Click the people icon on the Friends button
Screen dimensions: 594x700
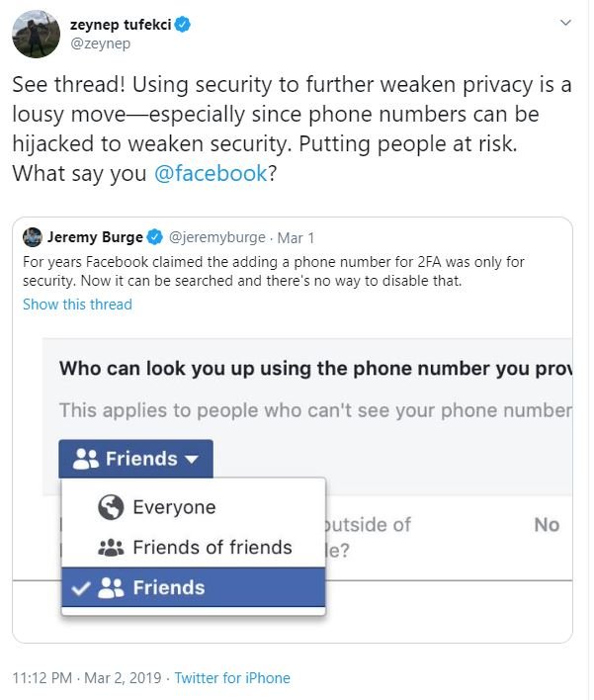pyautogui.click(x=86, y=460)
